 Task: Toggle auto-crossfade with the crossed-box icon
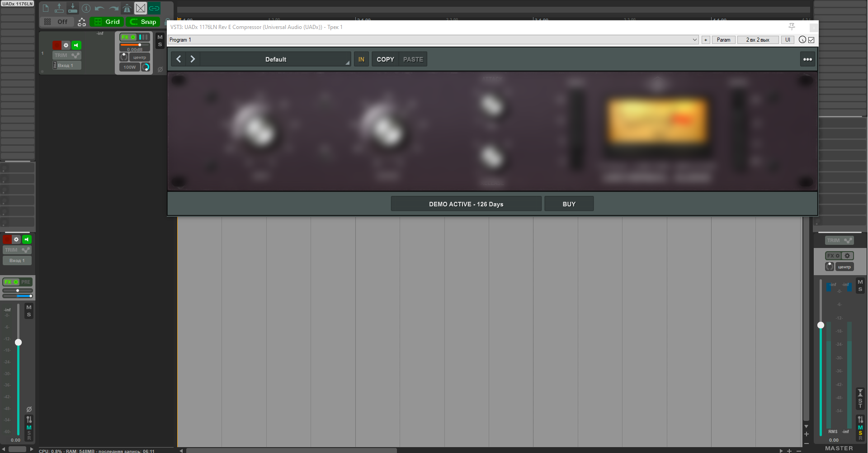coord(141,8)
